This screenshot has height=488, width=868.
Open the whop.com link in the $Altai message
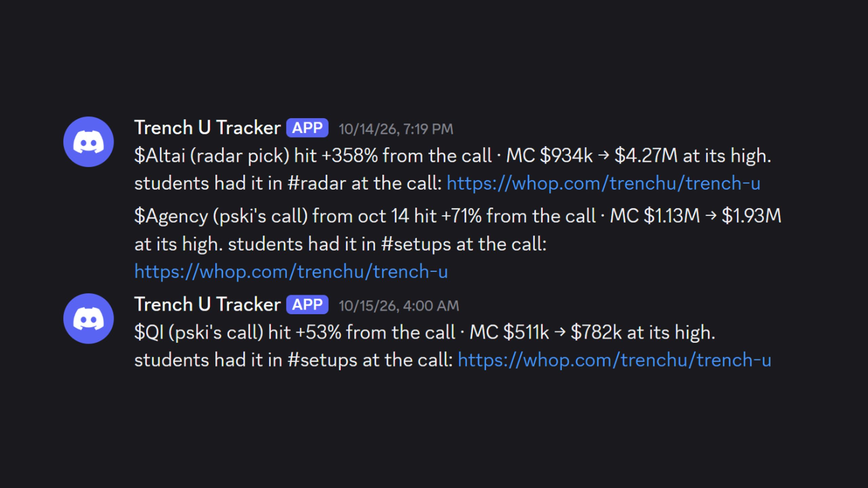(604, 183)
